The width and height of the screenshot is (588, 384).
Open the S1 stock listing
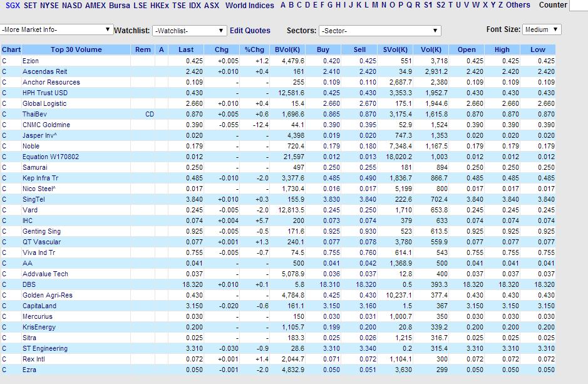[428, 5]
